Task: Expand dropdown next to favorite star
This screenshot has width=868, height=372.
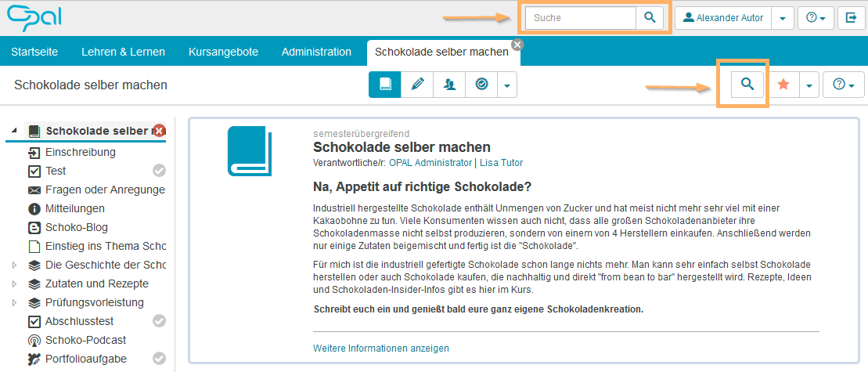Action: coord(809,85)
